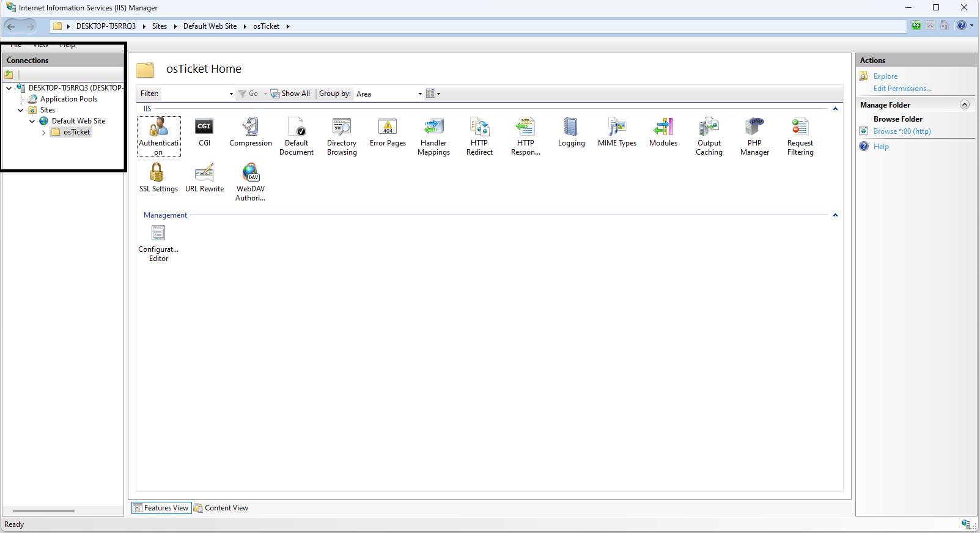The width and height of the screenshot is (980, 533).
Task: Click the home icon in the address bar
Action: (945, 26)
